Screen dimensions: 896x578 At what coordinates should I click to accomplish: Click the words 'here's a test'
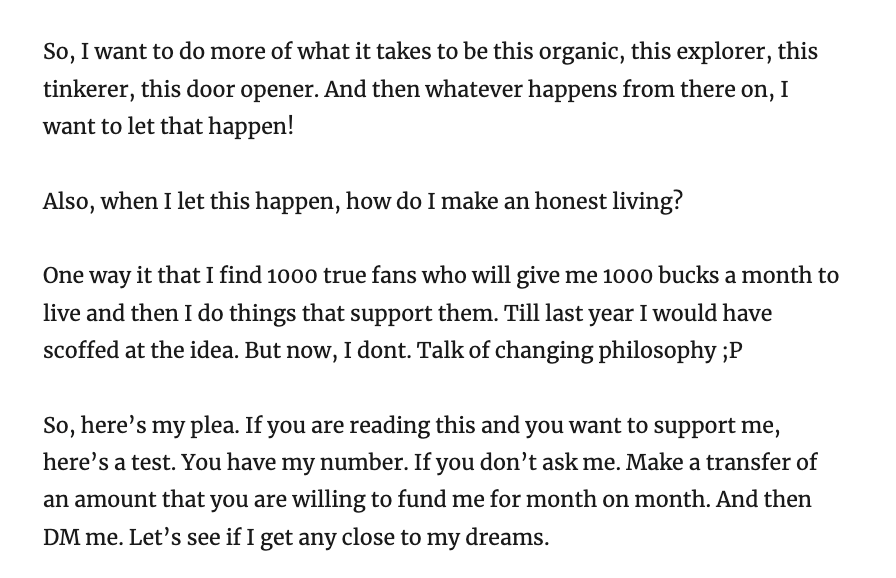pos(109,463)
